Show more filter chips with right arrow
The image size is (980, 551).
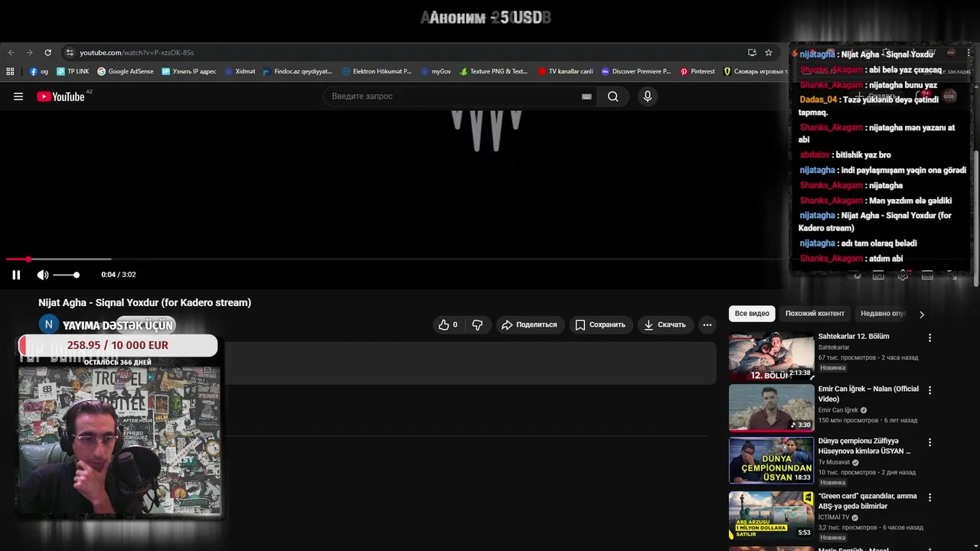tap(922, 314)
